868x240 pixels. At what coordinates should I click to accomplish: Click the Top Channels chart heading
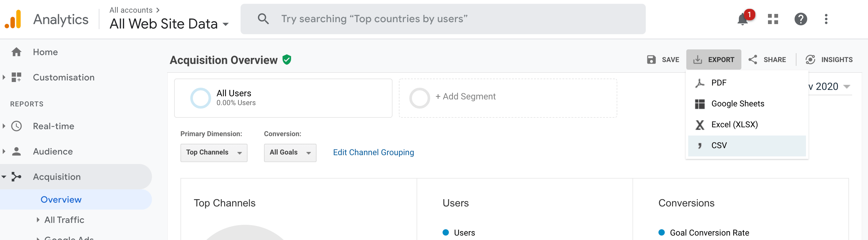[x=224, y=203]
